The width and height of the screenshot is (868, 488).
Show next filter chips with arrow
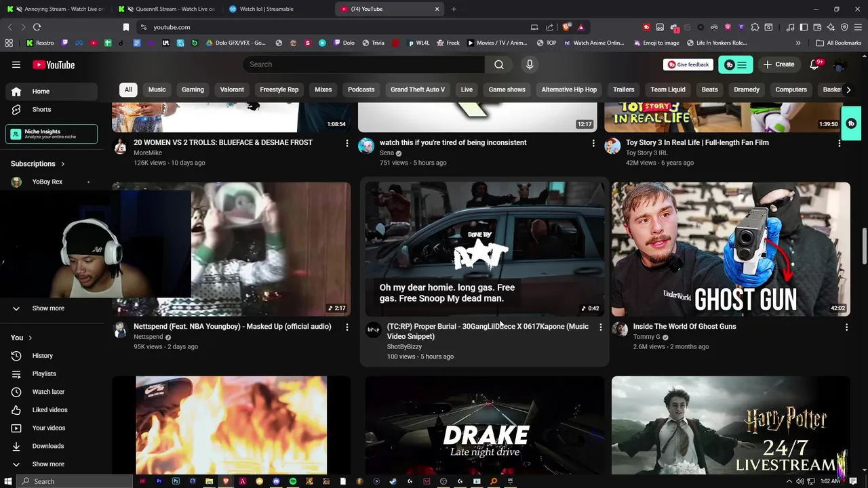848,89
